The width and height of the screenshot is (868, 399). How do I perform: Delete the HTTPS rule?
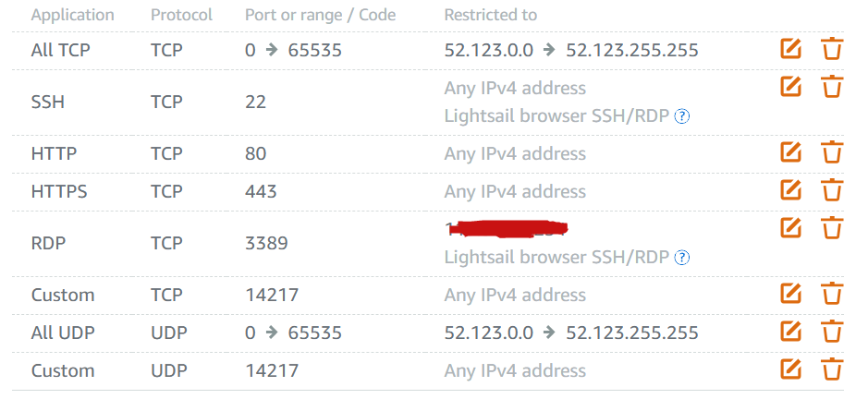pos(831,189)
